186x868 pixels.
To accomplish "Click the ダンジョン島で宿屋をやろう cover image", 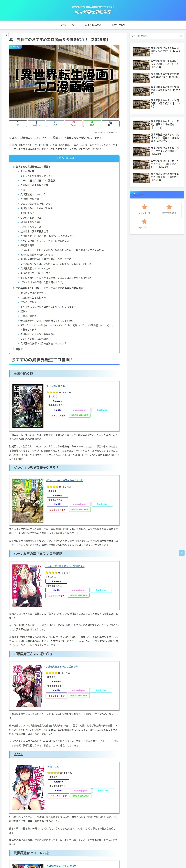I will pyautogui.click(x=28, y=500).
